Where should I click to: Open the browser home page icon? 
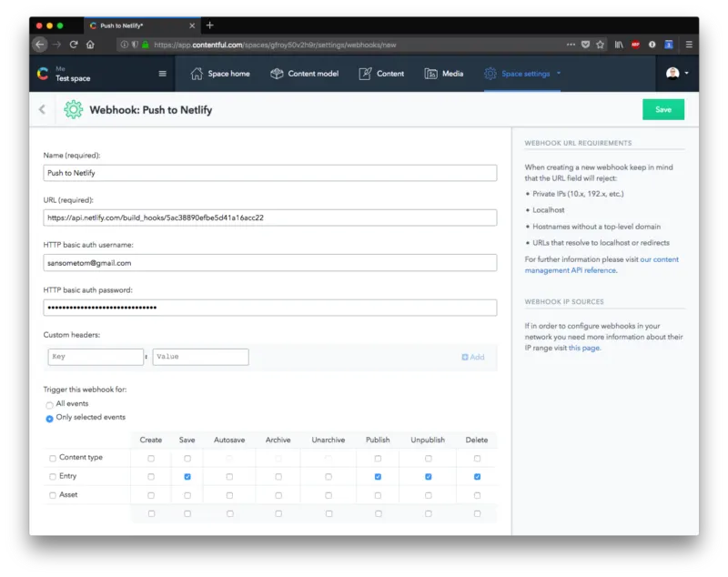90,45
